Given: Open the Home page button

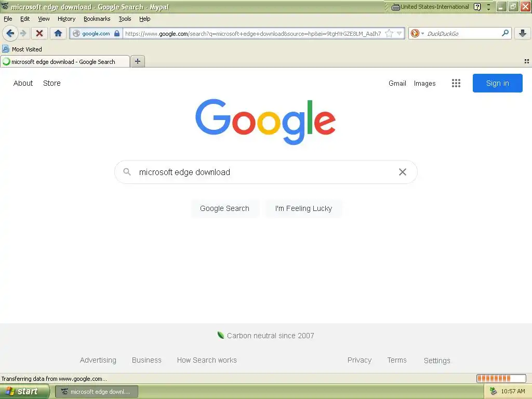Looking at the screenshot, I should point(58,33).
